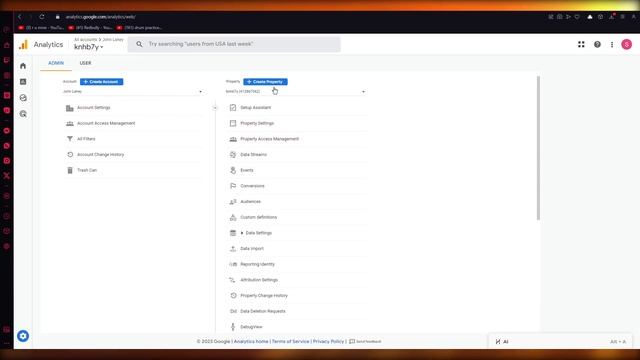Open the three-dot more options menu
This screenshot has width=640, height=360.
612,44
